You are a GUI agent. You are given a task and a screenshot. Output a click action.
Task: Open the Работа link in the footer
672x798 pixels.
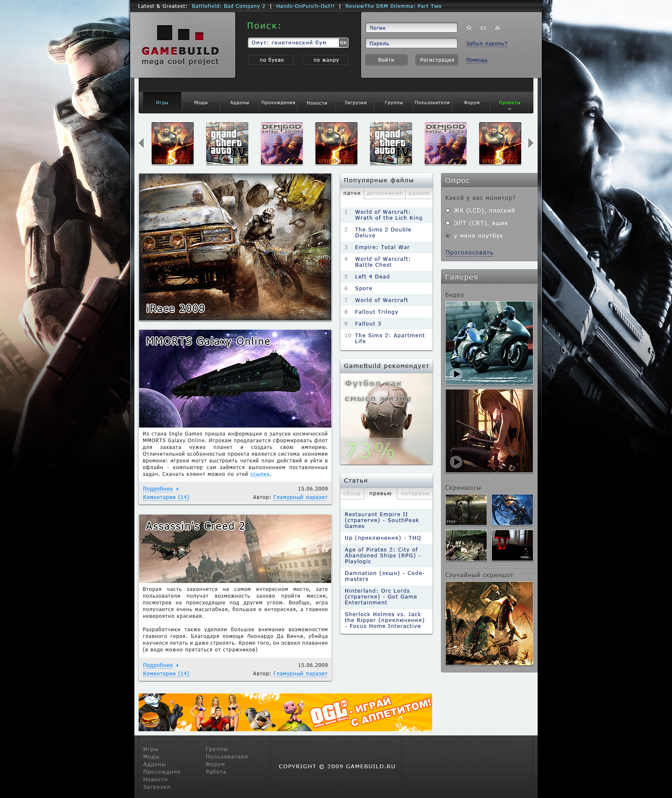coord(216,772)
